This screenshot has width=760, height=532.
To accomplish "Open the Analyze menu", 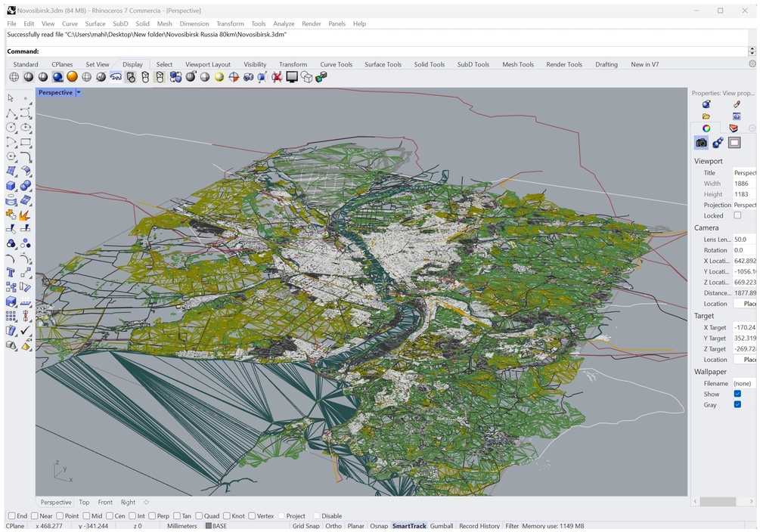I will [284, 23].
